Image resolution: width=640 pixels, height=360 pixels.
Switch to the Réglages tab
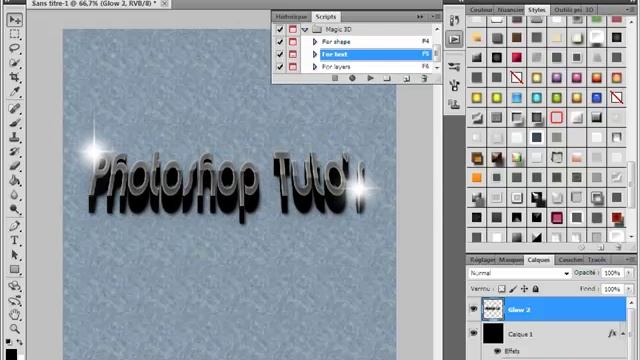[482, 260]
